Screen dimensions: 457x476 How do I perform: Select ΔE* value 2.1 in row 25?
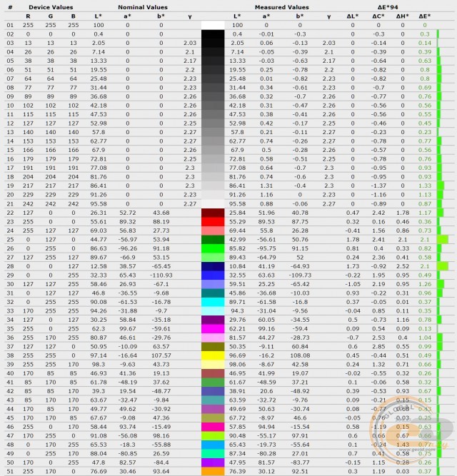tap(425, 240)
